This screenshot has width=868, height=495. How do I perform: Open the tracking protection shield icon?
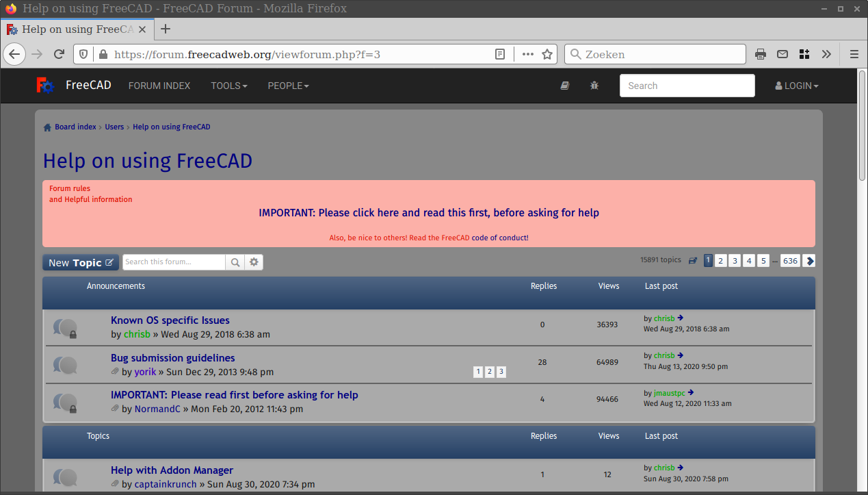click(x=83, y=54)
